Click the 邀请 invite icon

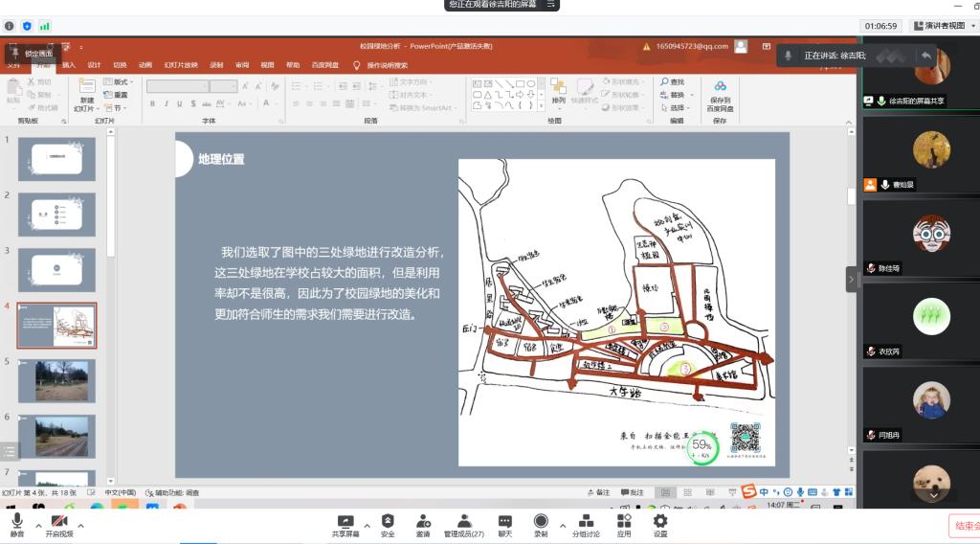pos(423,521)
